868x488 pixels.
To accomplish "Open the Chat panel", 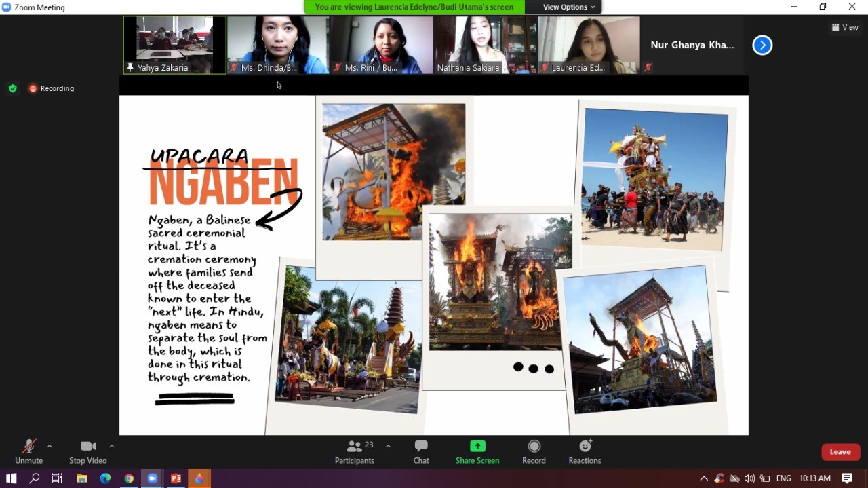I will [x=421, y=451].
